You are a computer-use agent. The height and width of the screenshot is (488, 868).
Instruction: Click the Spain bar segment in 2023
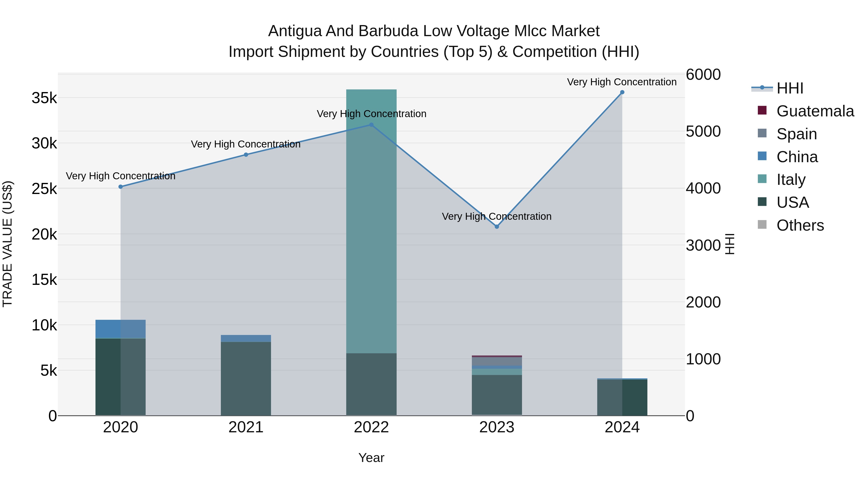click(497, 361)
